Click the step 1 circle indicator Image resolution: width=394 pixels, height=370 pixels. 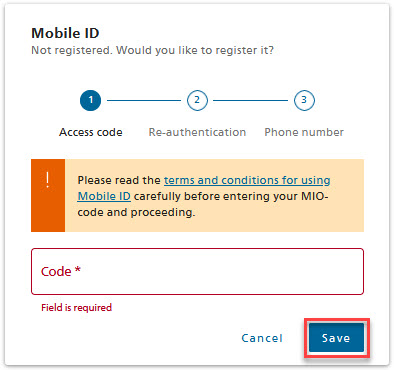click(x=90, y=100)
